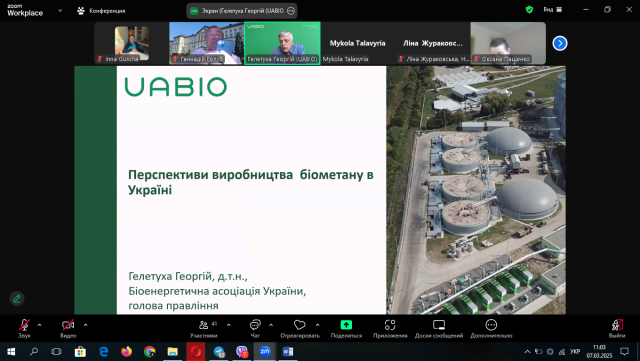Open the Чат chat panel

click(255, 328)
